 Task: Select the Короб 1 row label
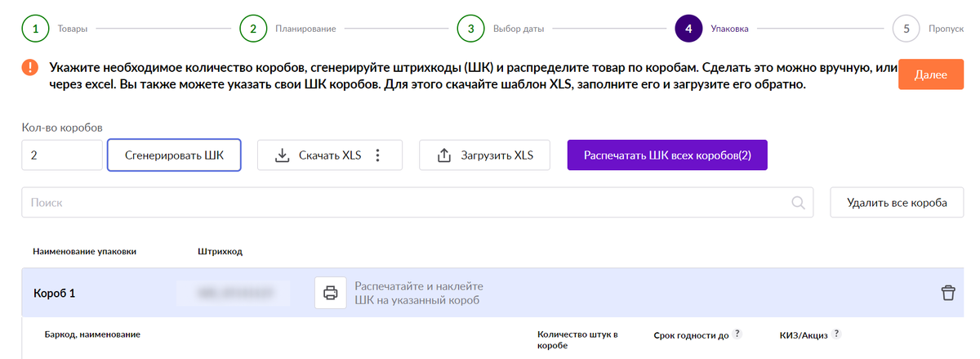pos(55,293)
